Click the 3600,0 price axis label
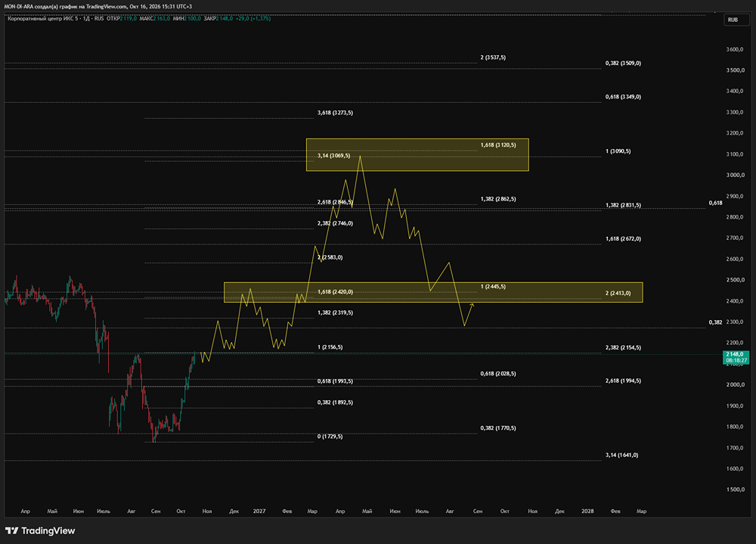 tap(736, 49)
